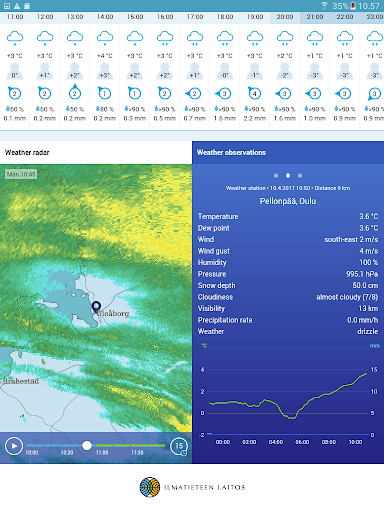Tap the wind direction icon at 19:00
This screenshot has height=512, width=384.
[x=255, y=93]
